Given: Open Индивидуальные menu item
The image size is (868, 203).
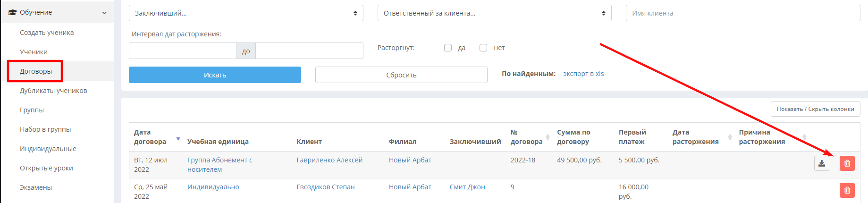Looking at the screenshot, I should [48, 149].
